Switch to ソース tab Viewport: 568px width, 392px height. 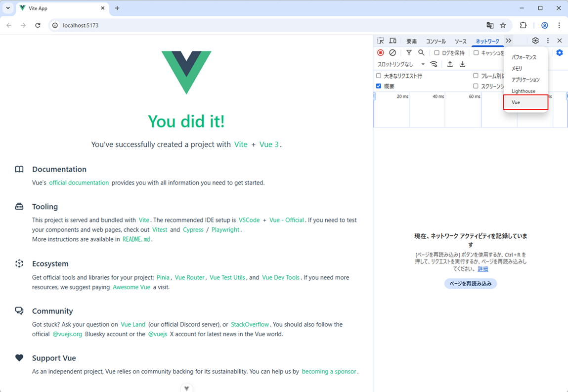point(460,42)
